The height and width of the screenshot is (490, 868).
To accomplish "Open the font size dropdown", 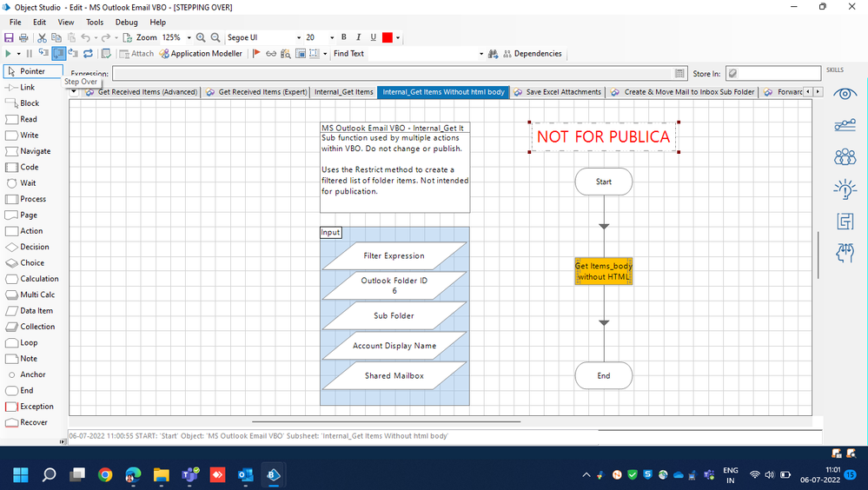I will 332,38.
